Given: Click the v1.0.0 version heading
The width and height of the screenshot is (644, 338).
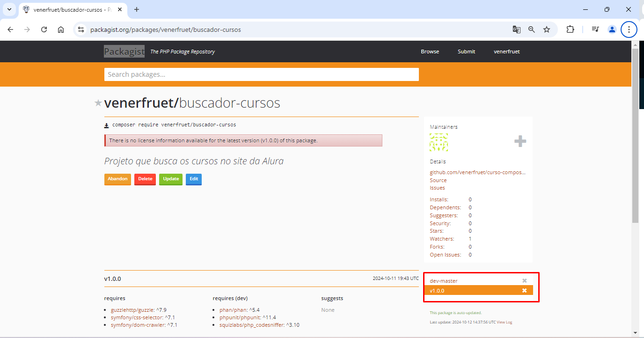Looking at the screenshot, I should click(112, 279).
